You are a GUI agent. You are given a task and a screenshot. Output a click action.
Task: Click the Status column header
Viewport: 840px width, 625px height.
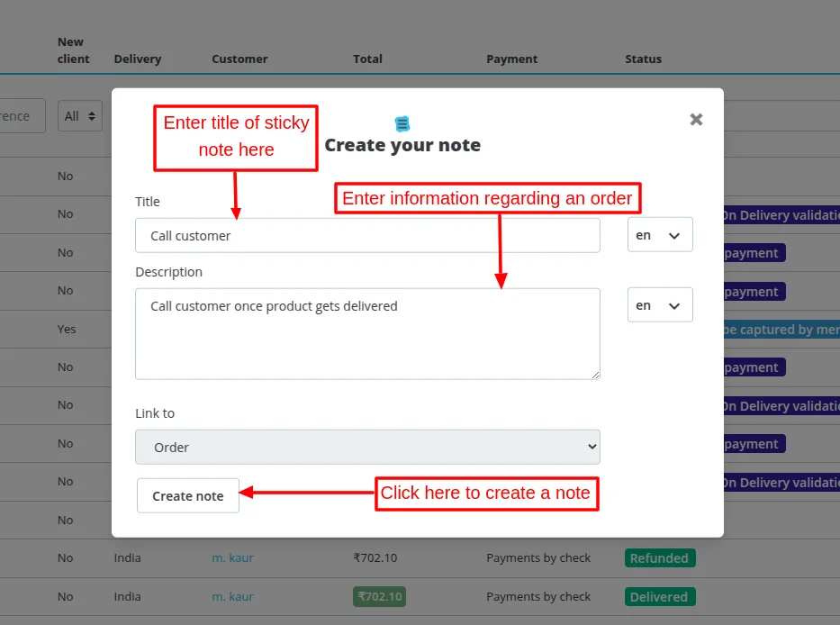(643, 59)
